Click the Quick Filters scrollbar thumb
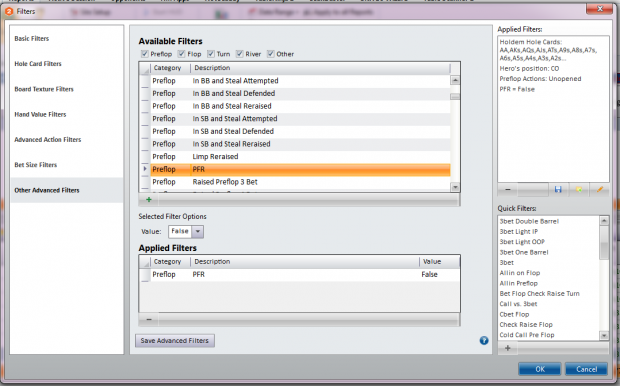The height and width of the screenshot is (386, 620). point(604,243)
